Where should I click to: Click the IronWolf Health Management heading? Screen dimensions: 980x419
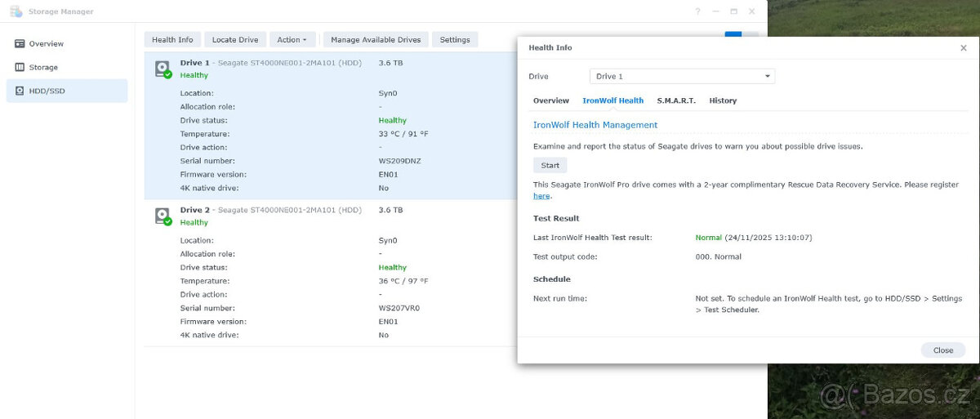click(x=595, y=125)
